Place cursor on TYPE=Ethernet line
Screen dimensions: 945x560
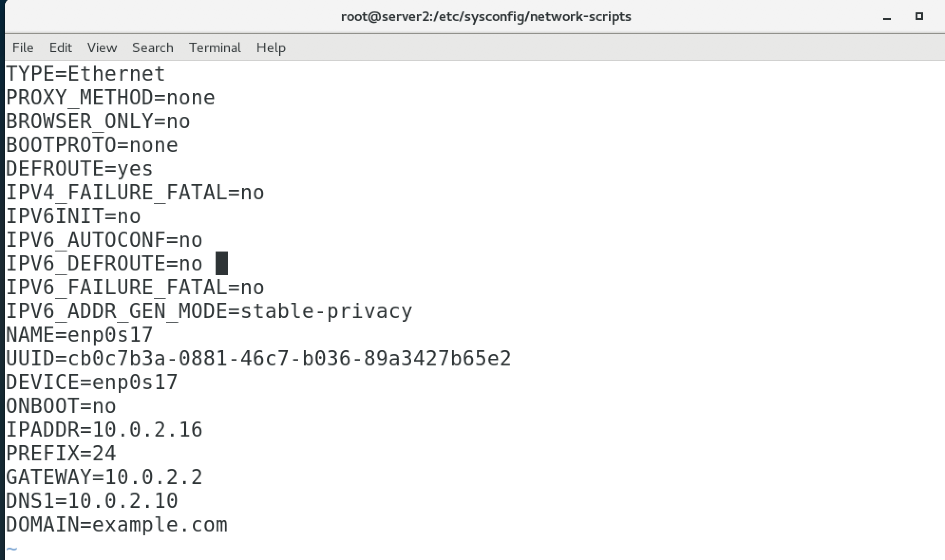coord(85,74)
